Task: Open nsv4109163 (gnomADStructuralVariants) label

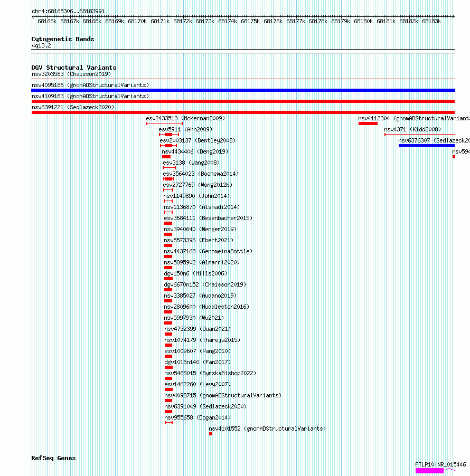Action: [90, 96]
